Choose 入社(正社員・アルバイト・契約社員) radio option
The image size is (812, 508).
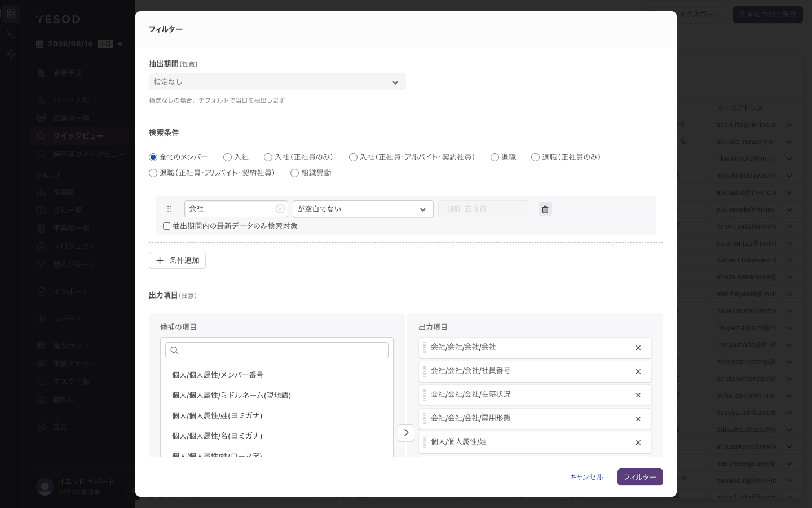353,157
